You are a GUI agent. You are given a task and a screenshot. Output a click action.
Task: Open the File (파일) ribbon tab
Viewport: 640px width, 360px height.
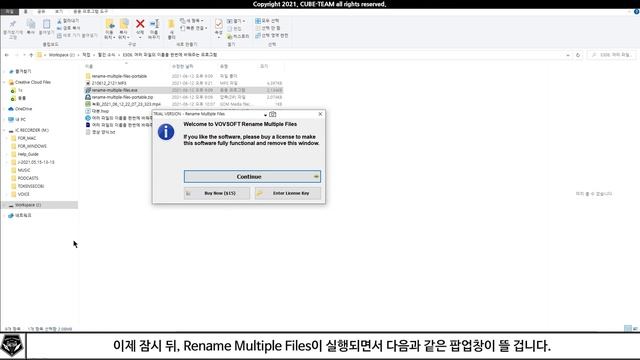[9, 11]
